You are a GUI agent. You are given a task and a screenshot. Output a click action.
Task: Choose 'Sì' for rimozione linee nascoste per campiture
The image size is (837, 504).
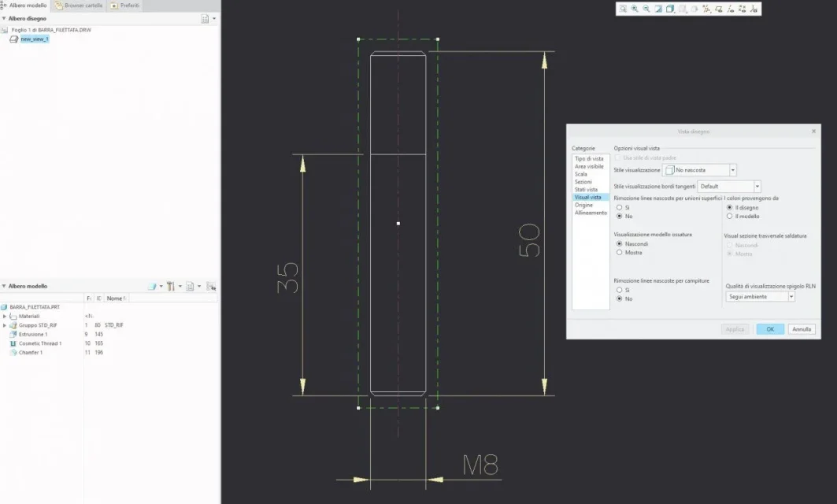pyautogui.click(x=619, y=290)
